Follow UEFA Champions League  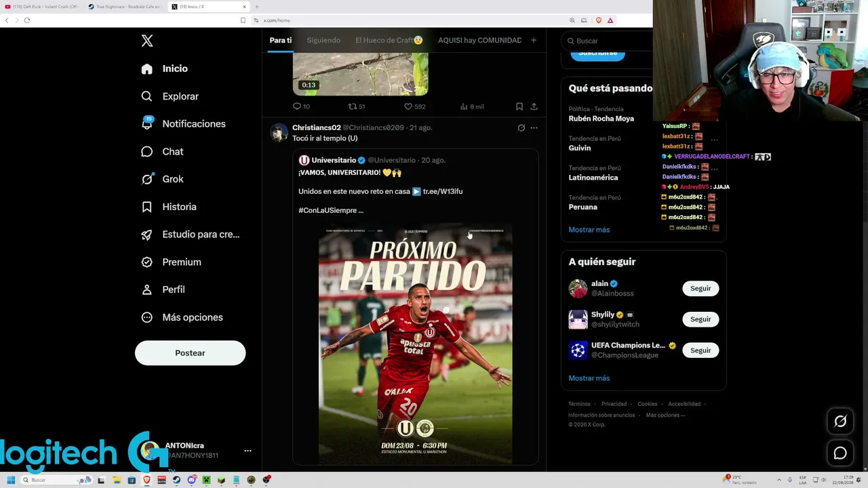[x=701, y=350]
